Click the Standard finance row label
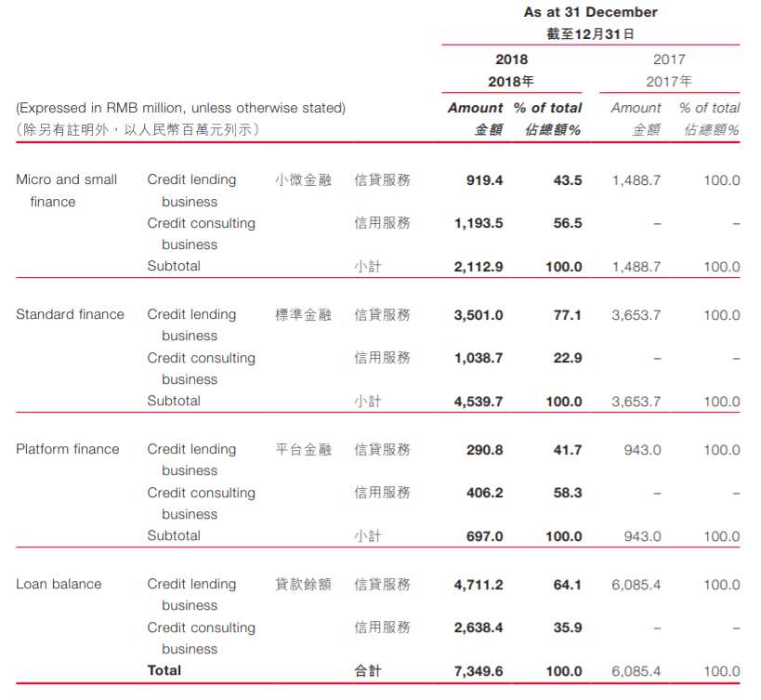This screenshot has width=761, height=700. 70,314
